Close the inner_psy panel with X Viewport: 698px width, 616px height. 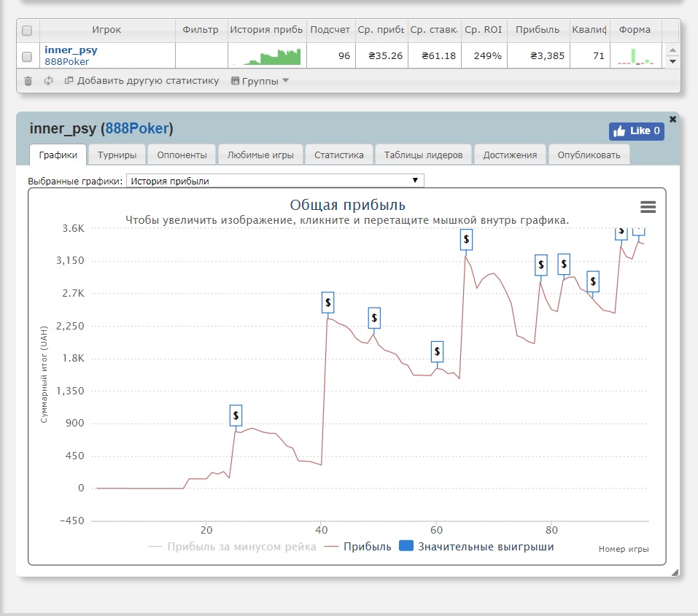pos(672,119)
